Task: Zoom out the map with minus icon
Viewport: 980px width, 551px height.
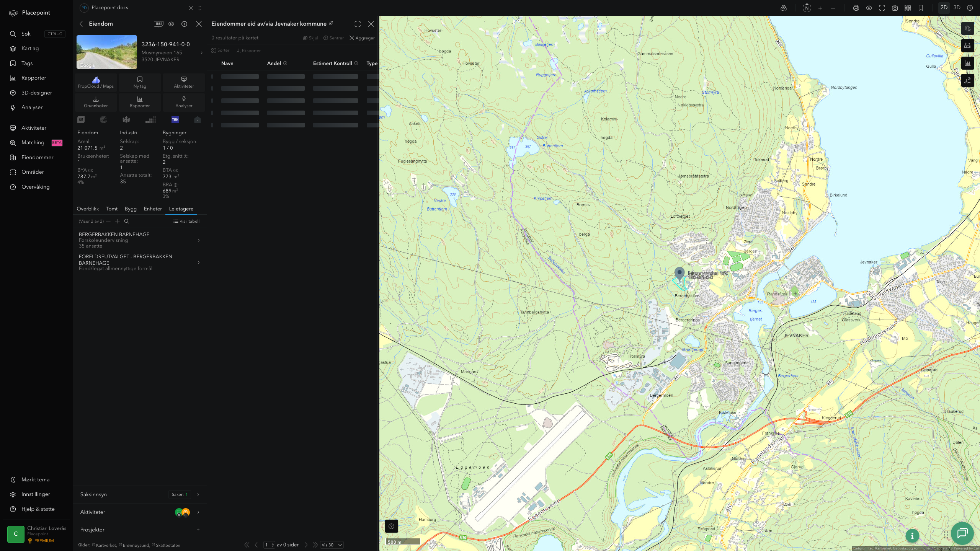Action: (x=833, y=8)
